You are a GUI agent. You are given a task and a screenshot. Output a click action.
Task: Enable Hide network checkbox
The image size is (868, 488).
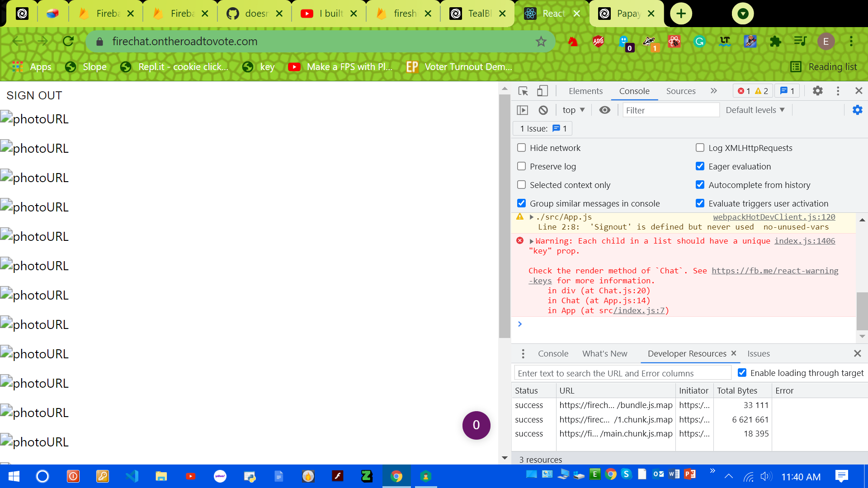pos(521,148)
